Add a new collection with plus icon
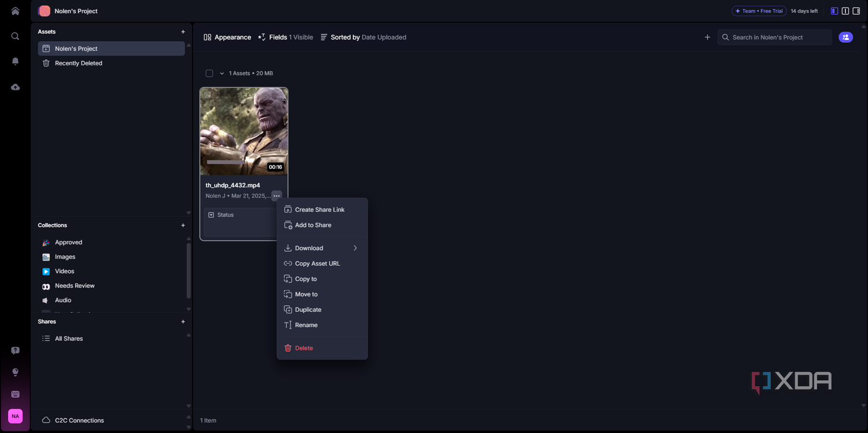The height and width of the screenshot is (433, 868). point(183,225)
